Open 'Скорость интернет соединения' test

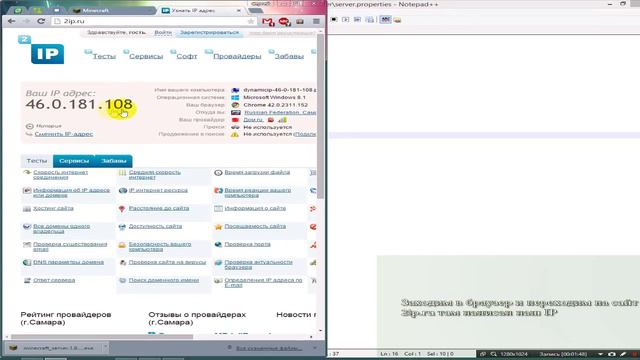(x=60, y=175)
